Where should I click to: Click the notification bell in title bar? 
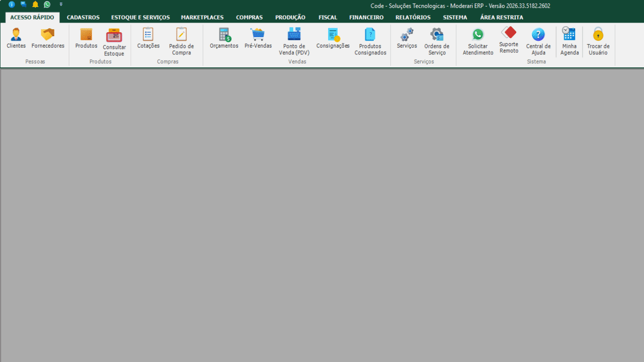pos(35,5)
